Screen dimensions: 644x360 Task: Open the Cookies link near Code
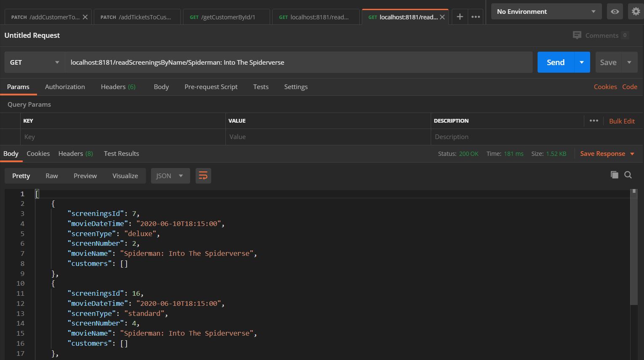click(605, 87)
